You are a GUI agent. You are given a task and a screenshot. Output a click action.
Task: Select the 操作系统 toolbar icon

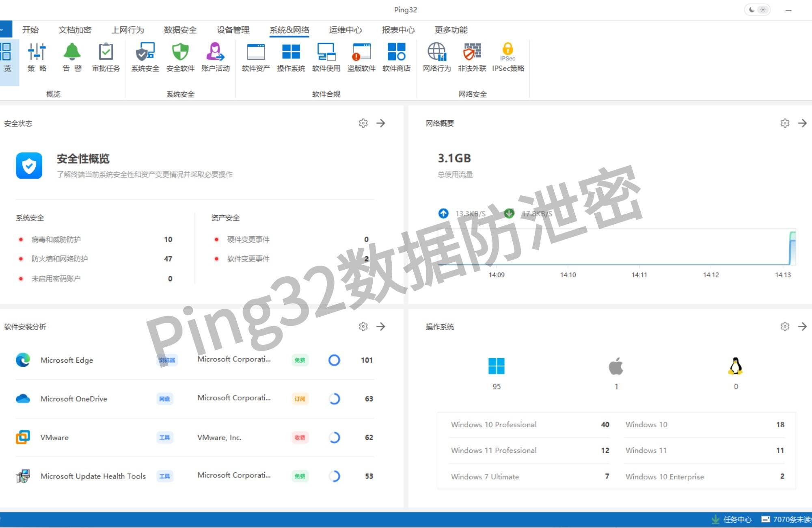click(290, 58)
